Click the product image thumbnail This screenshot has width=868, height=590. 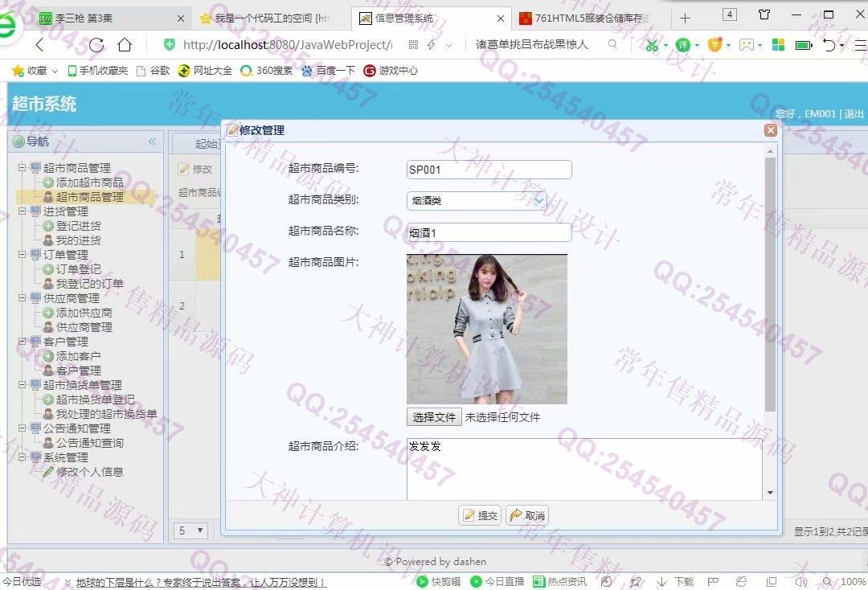(x=486, y=330)
